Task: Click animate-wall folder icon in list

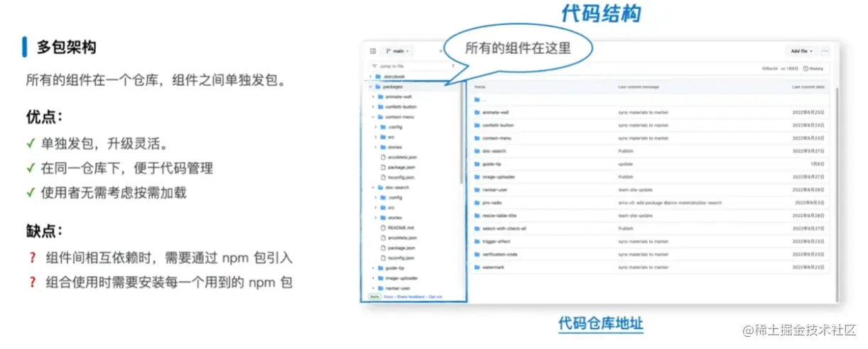Action: pyautogui.click(x=477, y=112)
